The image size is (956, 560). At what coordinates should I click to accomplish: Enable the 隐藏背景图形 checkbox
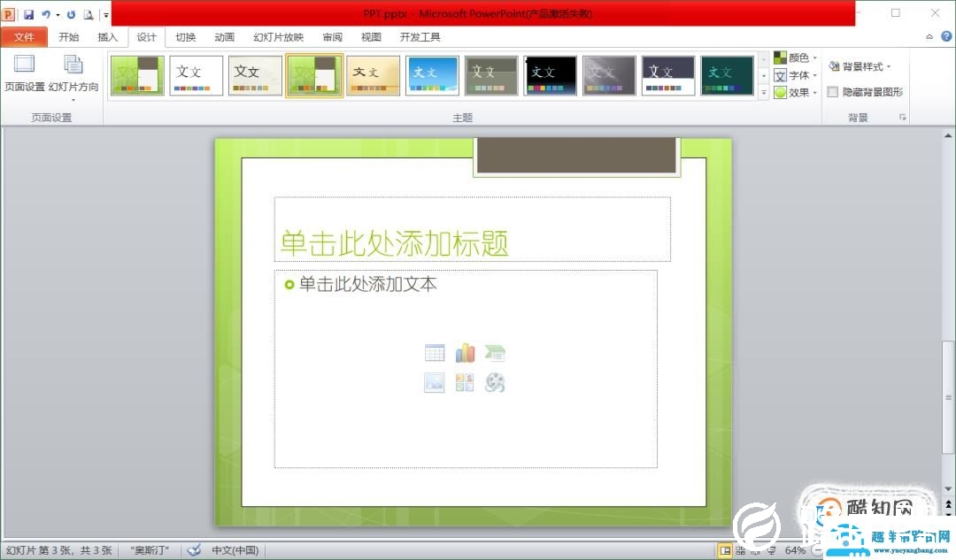click(833, 92)
